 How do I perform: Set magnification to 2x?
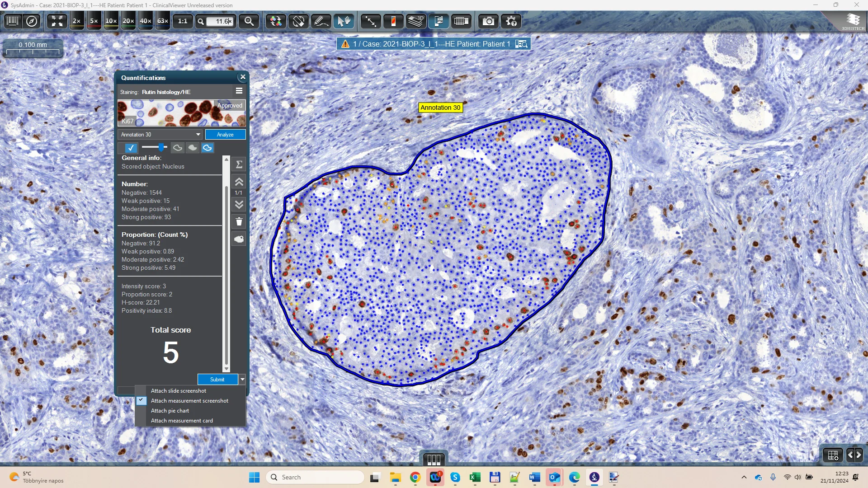77,21
